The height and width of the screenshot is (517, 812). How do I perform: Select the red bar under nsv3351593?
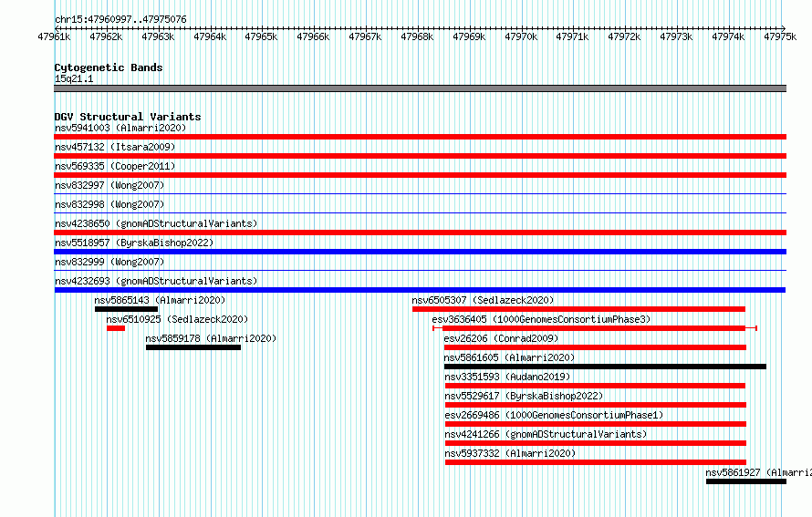click(596, 386)
